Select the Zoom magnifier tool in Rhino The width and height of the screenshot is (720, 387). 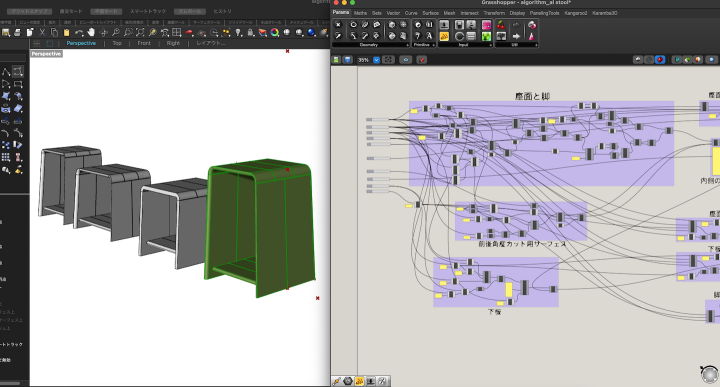pos(116,32)
